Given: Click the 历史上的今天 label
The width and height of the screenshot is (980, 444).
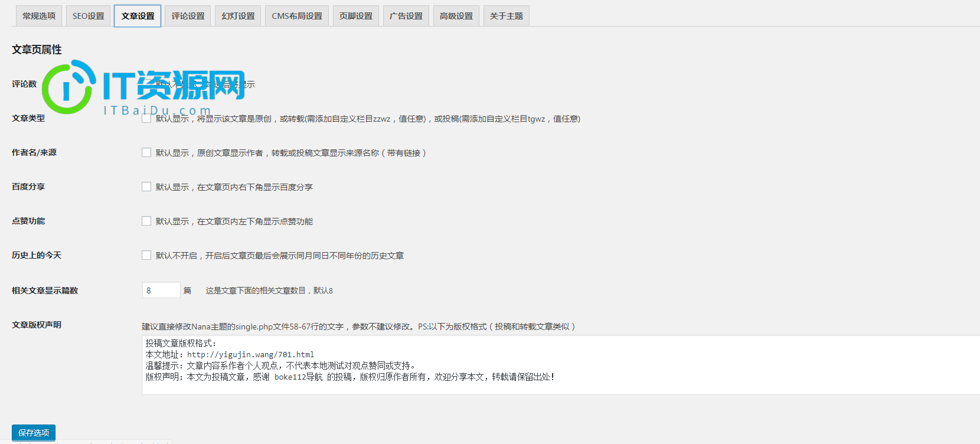Looking at the screenshot, I should pyautogui.click(x=37, y=255).
